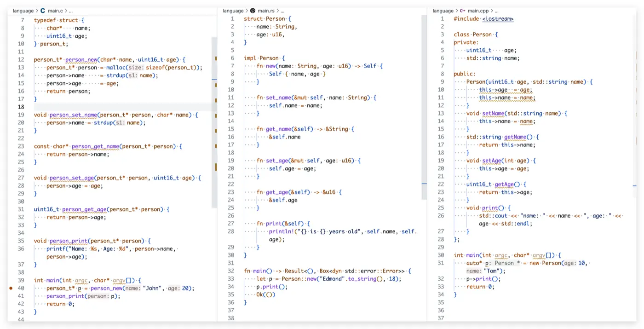Click the C++ file icon in breadcrumb
Viewport: 644px width, 329px height.
pos(462,11)
